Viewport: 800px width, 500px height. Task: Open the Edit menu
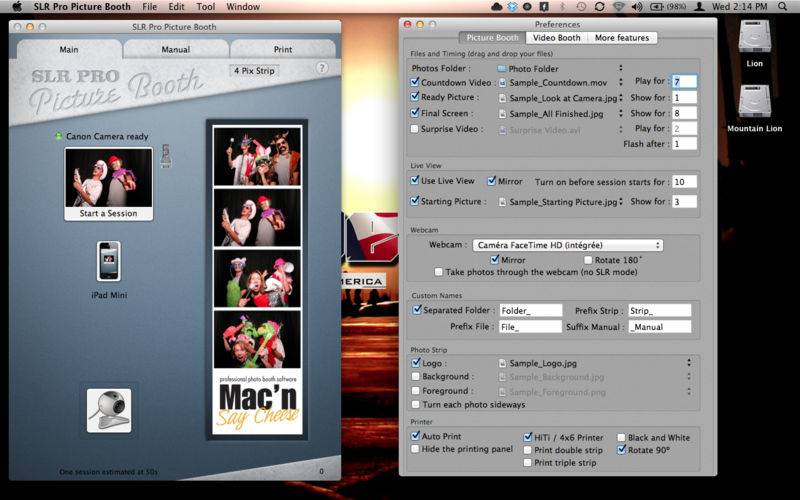177,7
